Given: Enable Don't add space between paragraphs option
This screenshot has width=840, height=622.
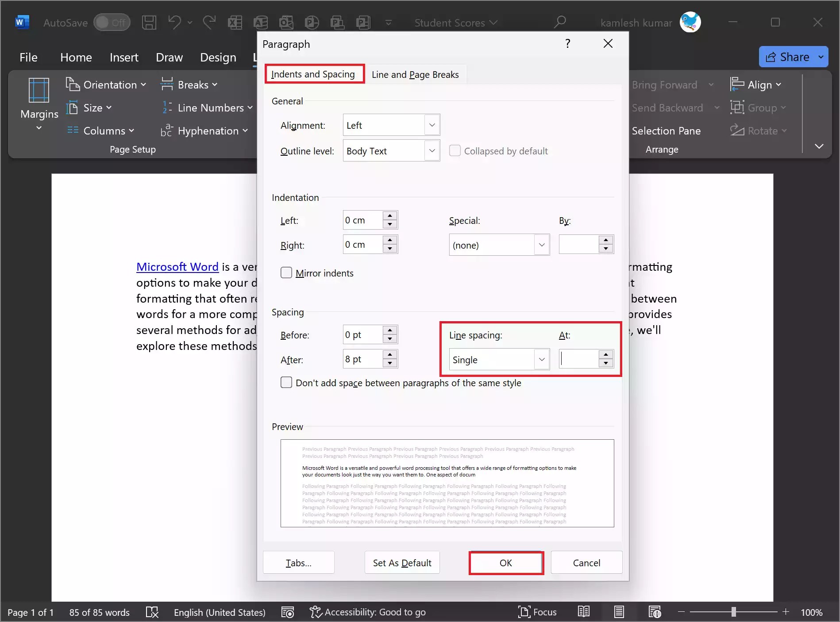Looking at the screenshot, I should [286, 382].
